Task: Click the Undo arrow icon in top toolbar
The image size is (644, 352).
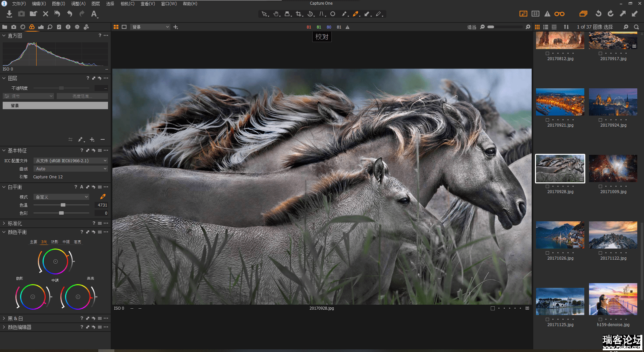Action: tap(70, 14)
